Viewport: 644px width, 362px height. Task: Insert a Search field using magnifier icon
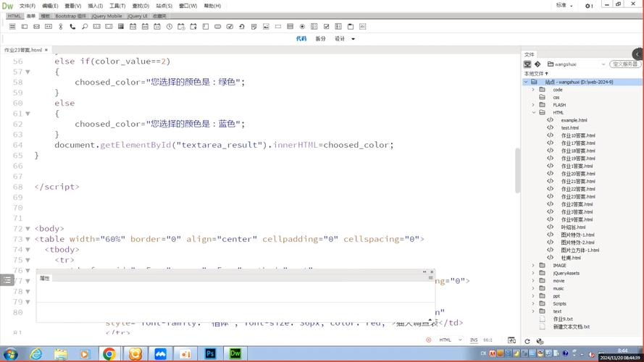(x=85, y=26)
